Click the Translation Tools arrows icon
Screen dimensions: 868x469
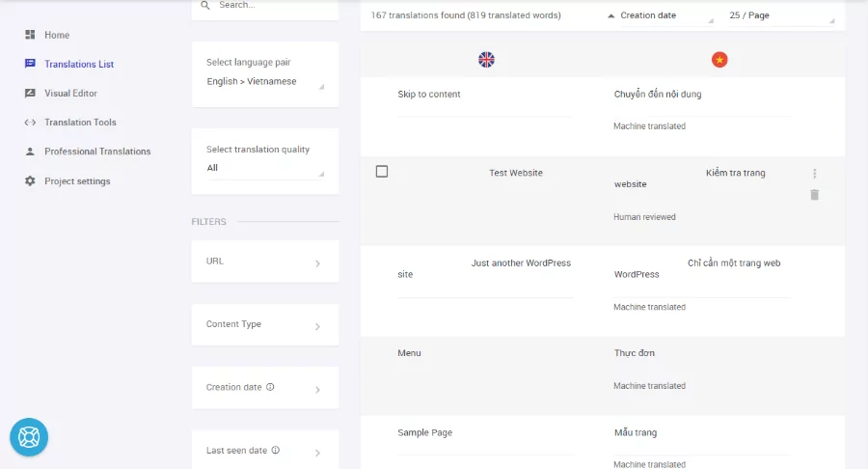(x=30, y=123)
